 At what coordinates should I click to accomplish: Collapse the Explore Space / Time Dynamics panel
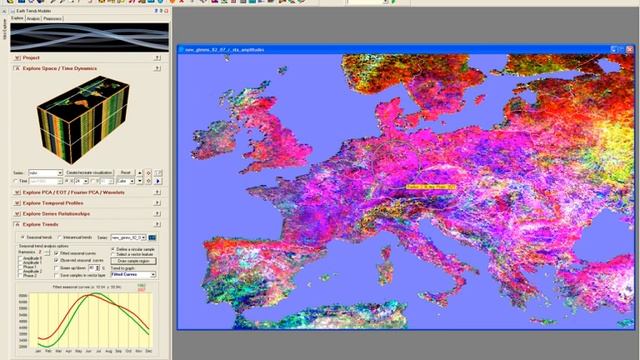pos(17,69)
